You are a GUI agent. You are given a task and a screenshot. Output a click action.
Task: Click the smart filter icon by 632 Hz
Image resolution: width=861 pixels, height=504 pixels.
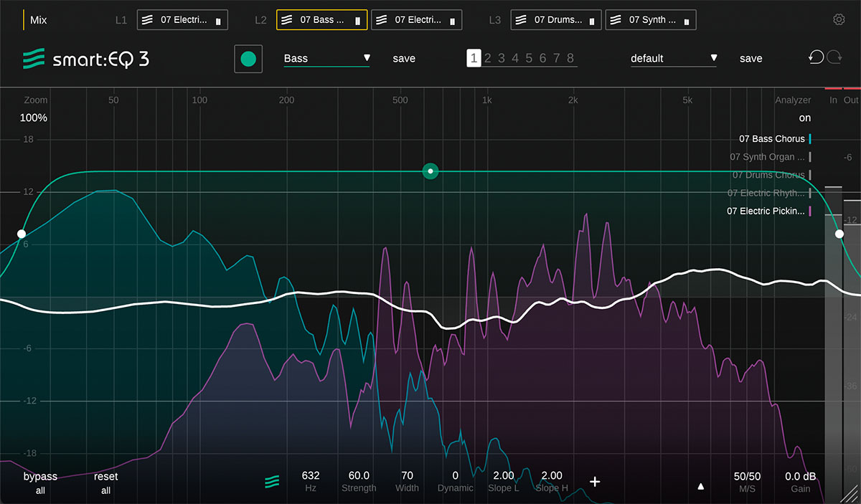[272, 482]
